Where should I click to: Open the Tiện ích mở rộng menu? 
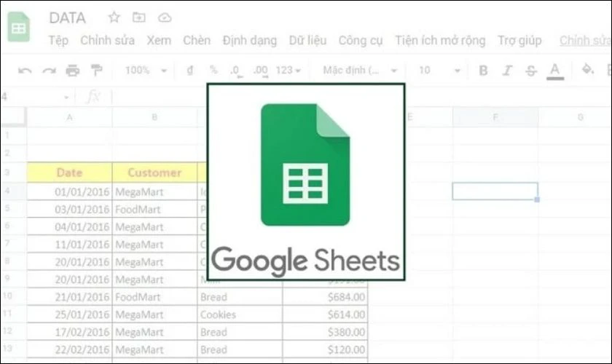click(x=440, y=41)
